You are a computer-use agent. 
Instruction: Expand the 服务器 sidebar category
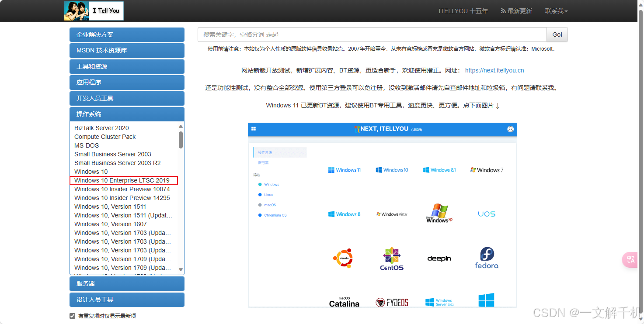tap(127, 283)
